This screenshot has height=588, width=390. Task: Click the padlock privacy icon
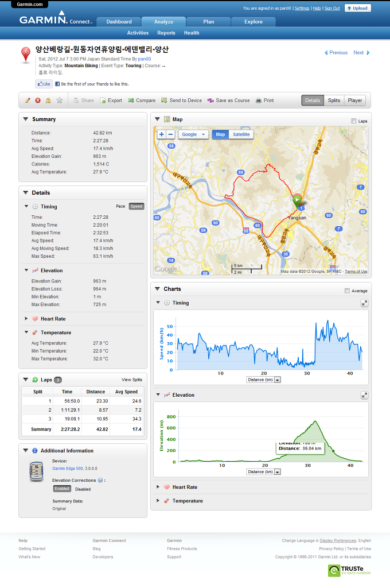(x=48, y=100)
